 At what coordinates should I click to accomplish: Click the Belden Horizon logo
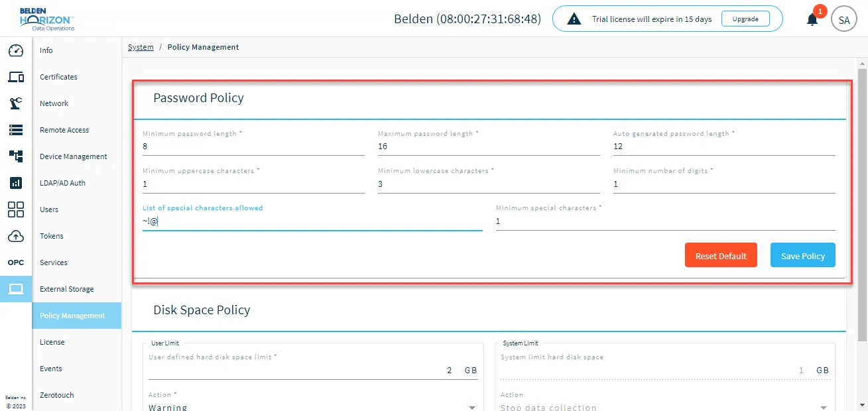coord(47,18)
